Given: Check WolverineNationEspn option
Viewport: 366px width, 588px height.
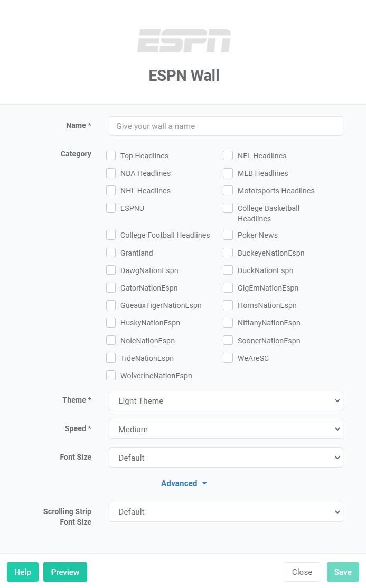Looking at the screenshot, I should pos(111,375).
